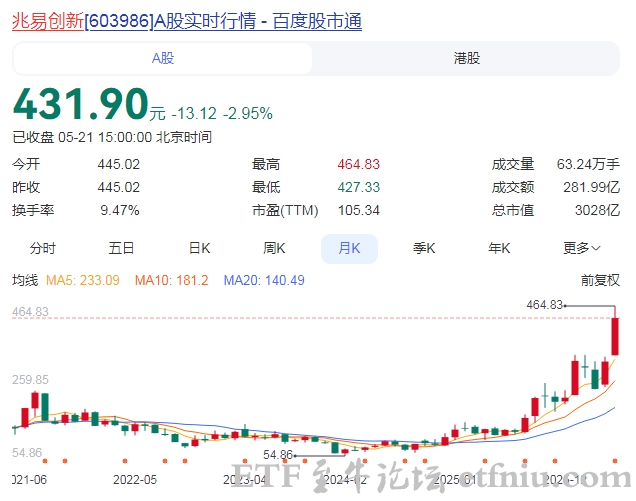Click the latest tall red monthly candlestick
This screenshot has height=501, width=636.
point(615,336)
